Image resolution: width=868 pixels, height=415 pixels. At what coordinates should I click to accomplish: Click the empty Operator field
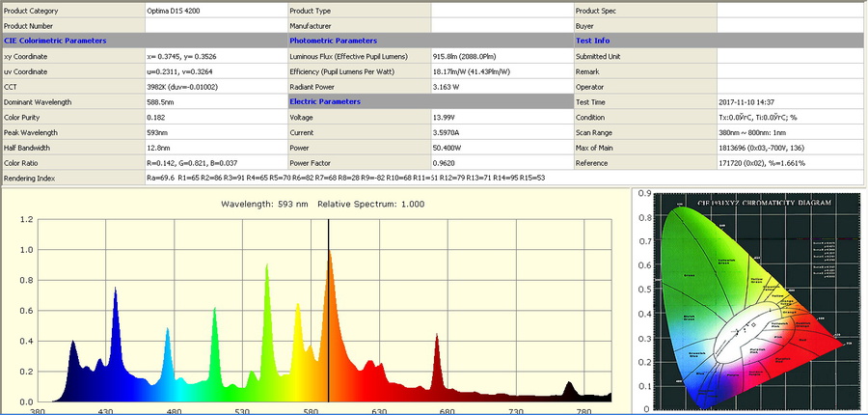[x=790, y=87]
